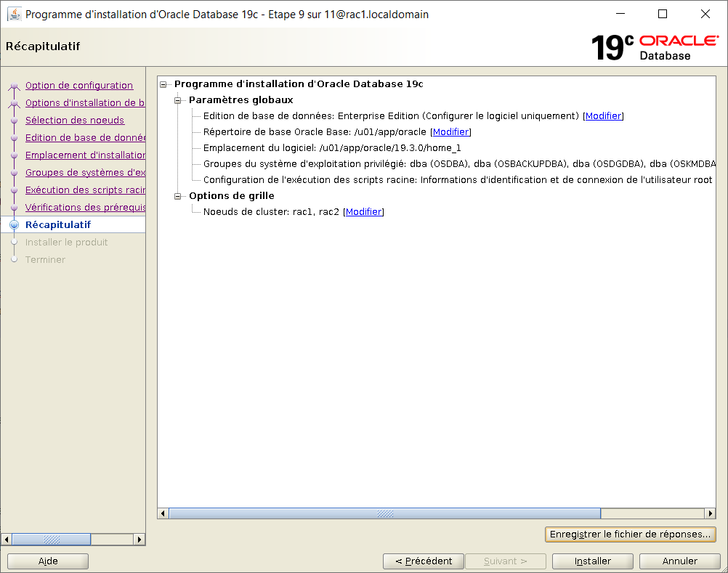
Task: Open Aide help button
Action: coord(48,561)
